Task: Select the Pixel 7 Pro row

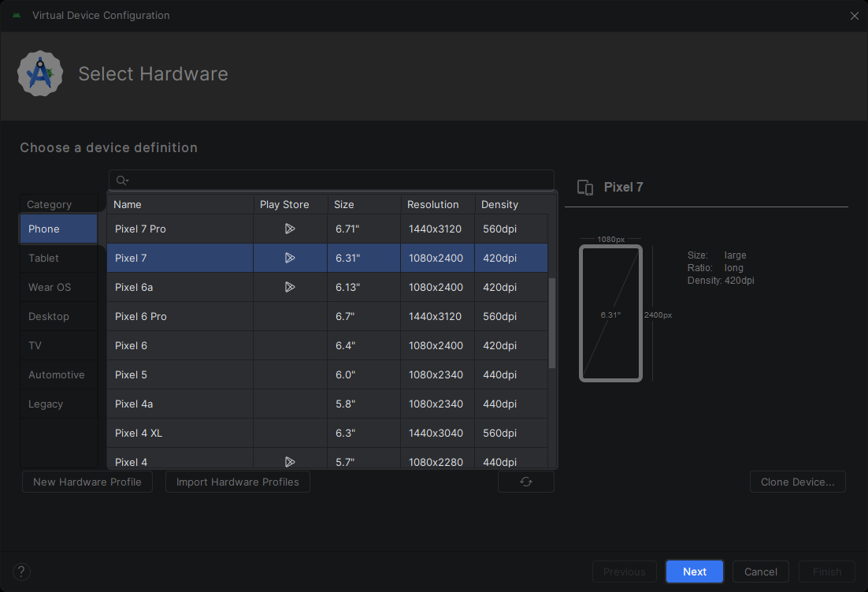Action: [327, 229]
